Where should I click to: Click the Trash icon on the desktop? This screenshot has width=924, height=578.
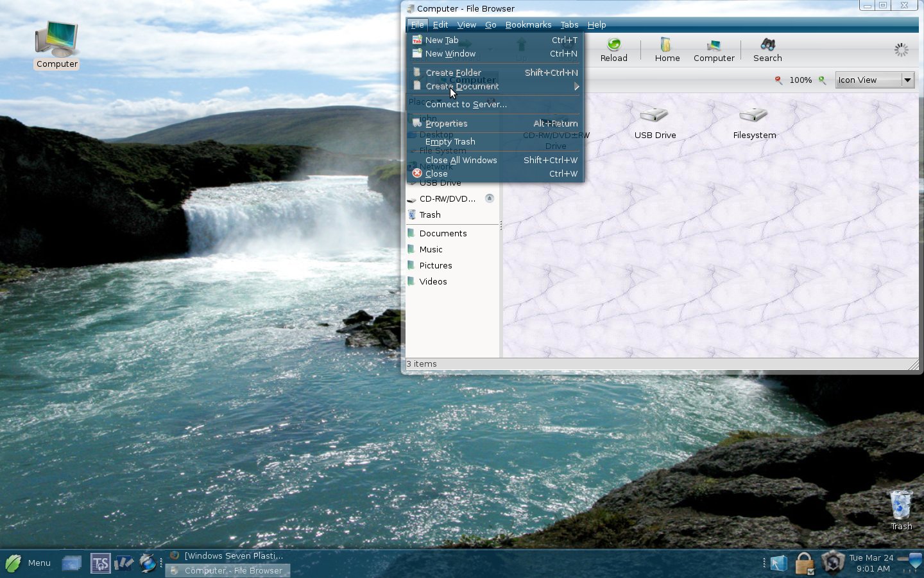[901, 505]
